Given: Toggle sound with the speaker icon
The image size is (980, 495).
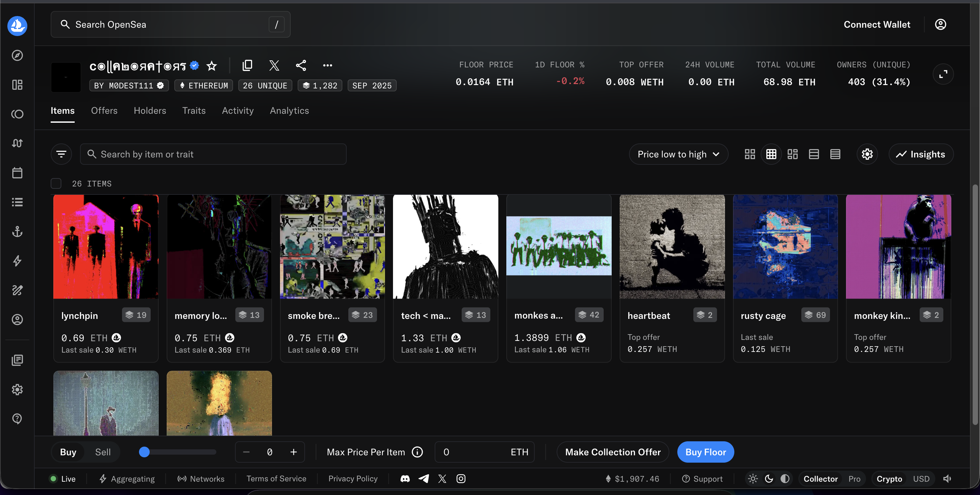Looking at the screenshot, I should [x=947, y=479].
